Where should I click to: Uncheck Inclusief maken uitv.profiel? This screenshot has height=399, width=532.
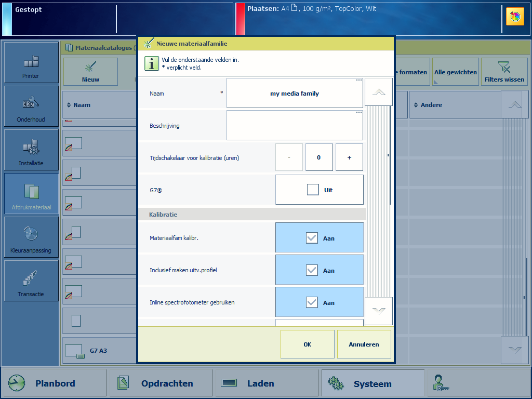312,270
